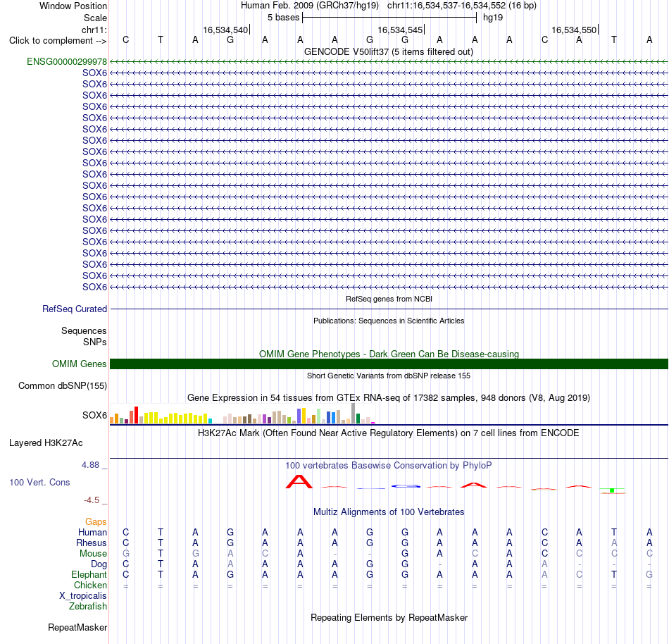Screen dimensions: 669x644
Task: Click the '5 bases' scale bar label
Action: (284, 18)
